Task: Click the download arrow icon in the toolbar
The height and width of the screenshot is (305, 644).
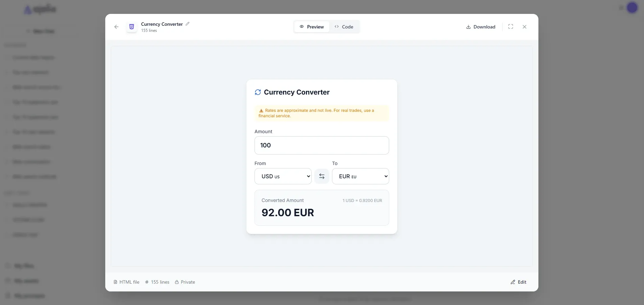Action: [x=468, y=27]
